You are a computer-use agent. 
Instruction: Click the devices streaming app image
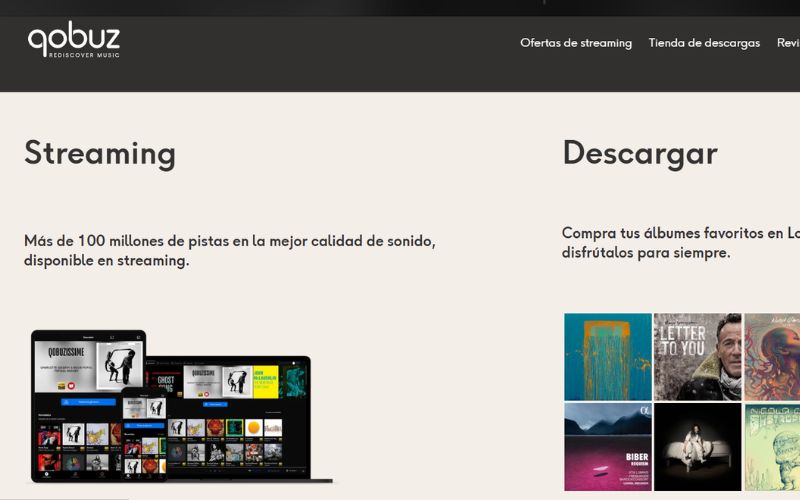click(182, 406)
